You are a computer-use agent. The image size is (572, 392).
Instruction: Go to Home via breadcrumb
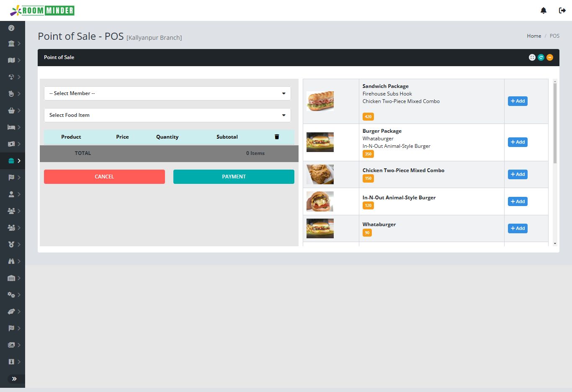tap(534, 36)
